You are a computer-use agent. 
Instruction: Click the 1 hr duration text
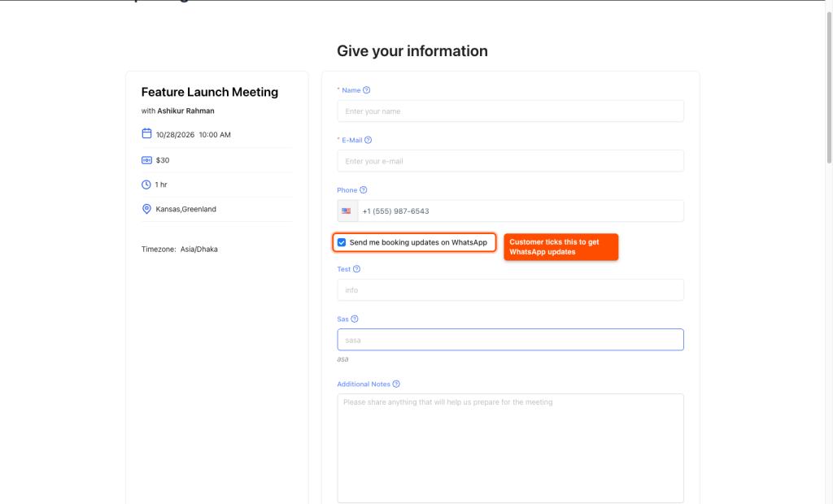pos(161,185)
